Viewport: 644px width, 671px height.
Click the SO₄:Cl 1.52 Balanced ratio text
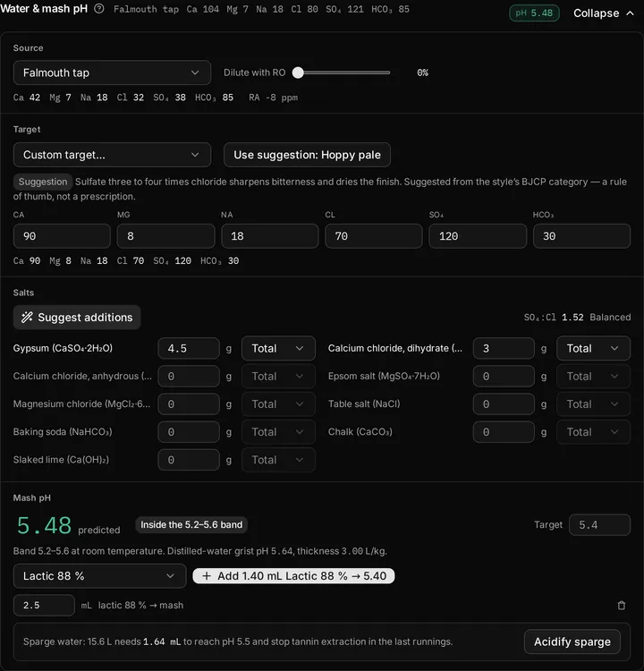point(577,317)
